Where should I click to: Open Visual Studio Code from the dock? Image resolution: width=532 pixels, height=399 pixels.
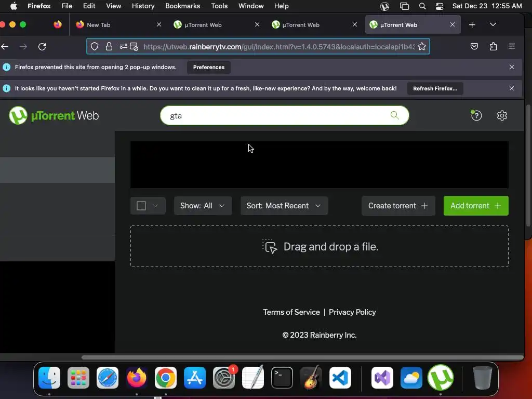coord(340,378)
